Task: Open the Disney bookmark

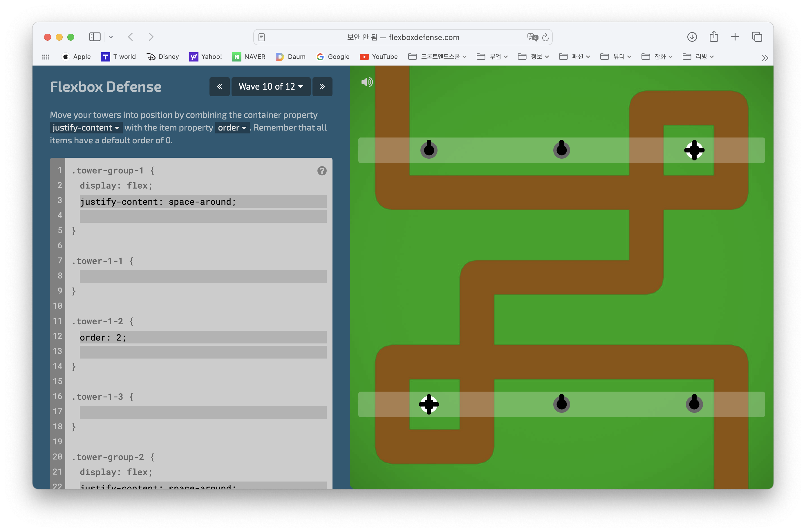Action: coord(162,57)
